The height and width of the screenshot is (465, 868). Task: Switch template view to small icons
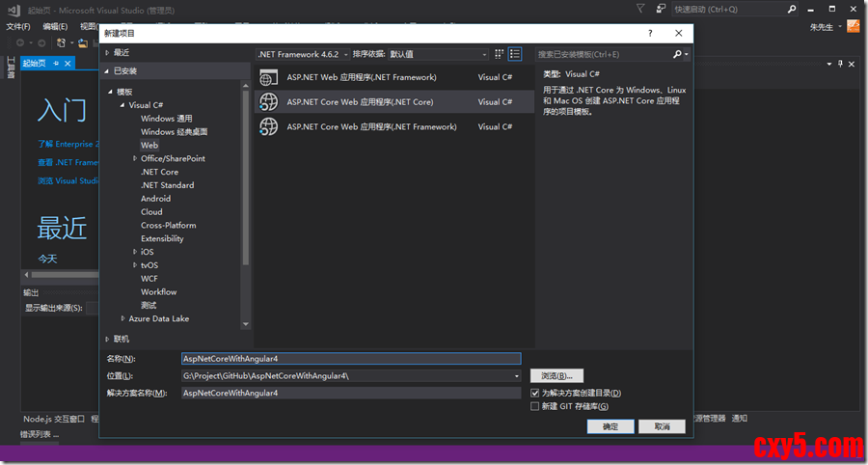500,54
